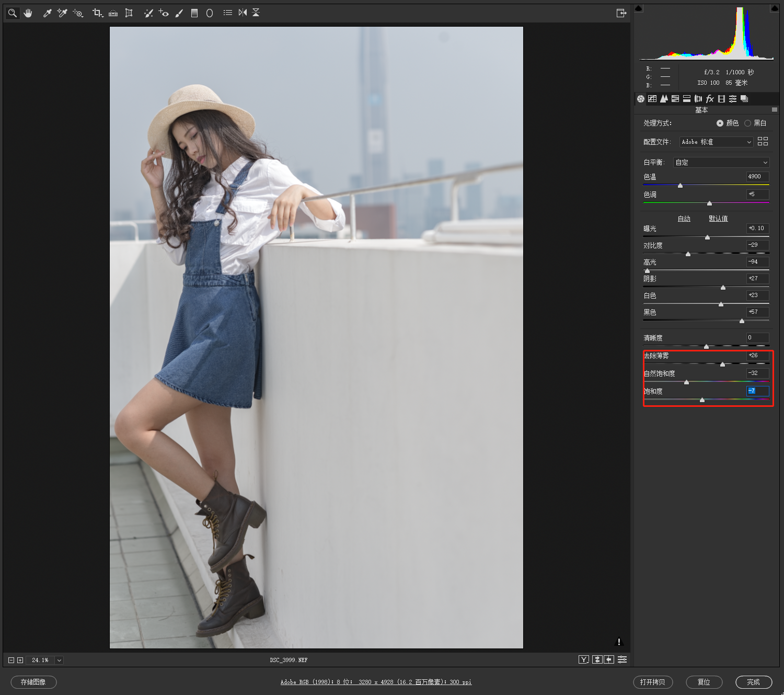Select the White Balance eyedropper tool
The width and height of the screenshot is (784, 695).
pyautogui.click(x=47, y=13)
